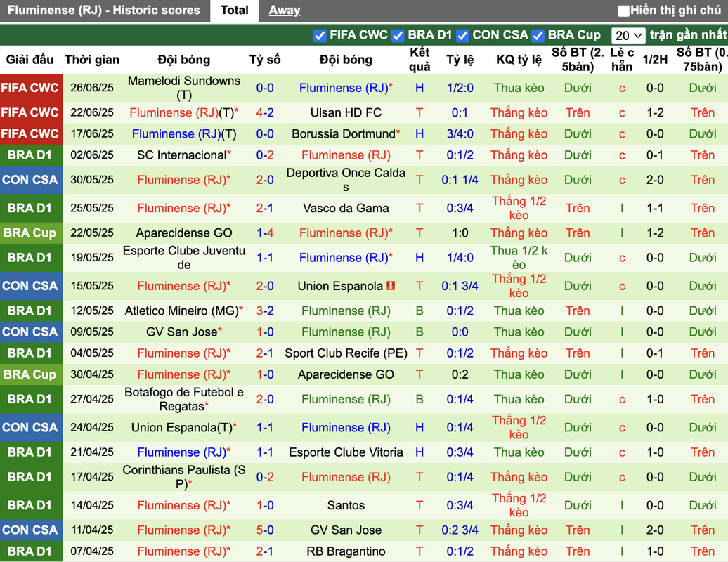This screenshot has height=562, width=728.
Task: Open the 4-2 score against Ulsan HD FC
Action: click(x=265, y=113)
